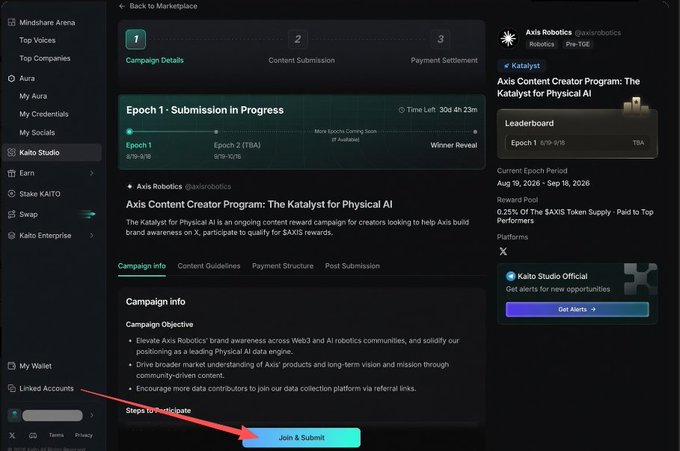The image size is (680, 451).
Task: Click step 2 Content Submission icon
Action: point(298,39)
